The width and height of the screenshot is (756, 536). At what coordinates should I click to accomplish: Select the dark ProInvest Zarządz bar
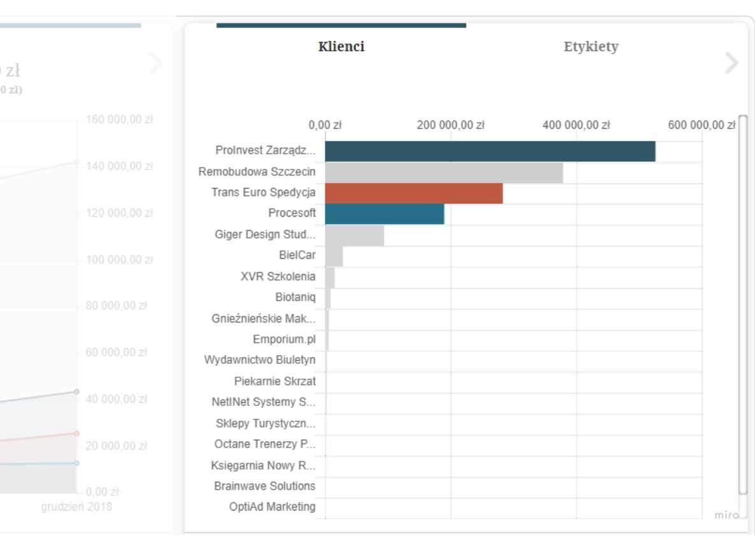tap(490, 152)
